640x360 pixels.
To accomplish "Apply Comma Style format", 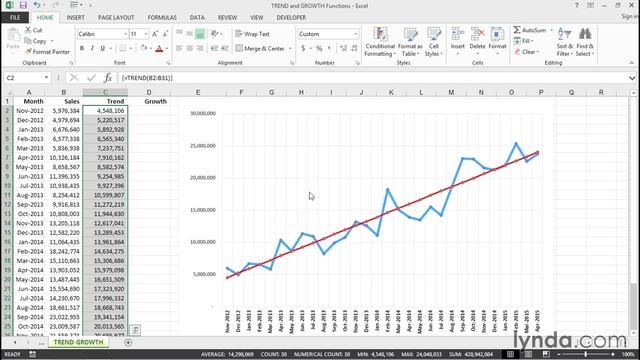I will tap(329, 48).
